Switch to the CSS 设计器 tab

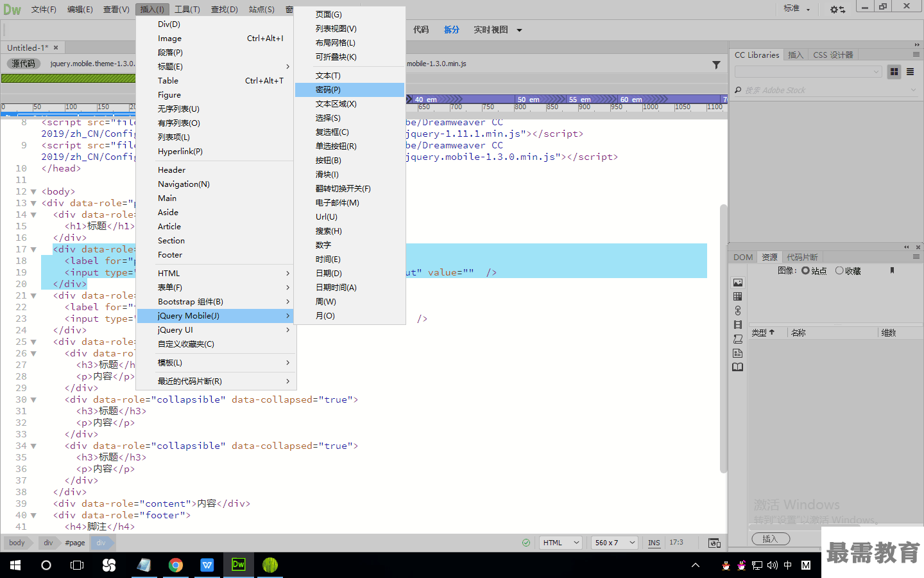[833, 55]
